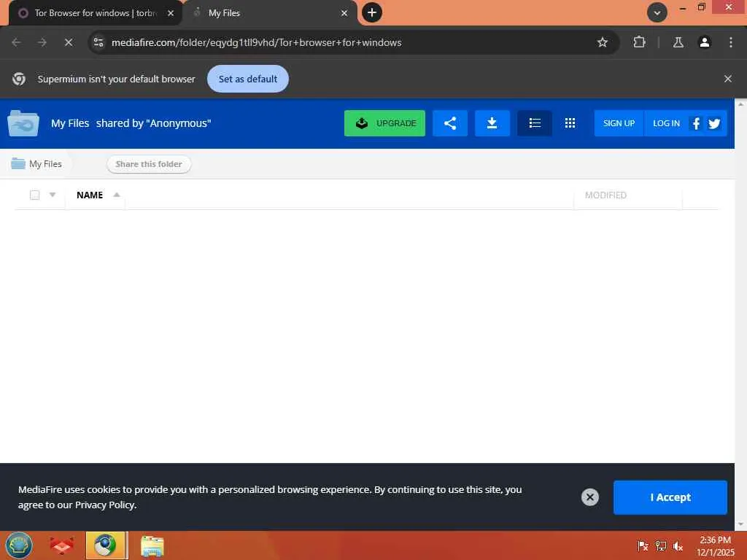Click the Twitter login icon
747x560 pixels.
point(714,123)
